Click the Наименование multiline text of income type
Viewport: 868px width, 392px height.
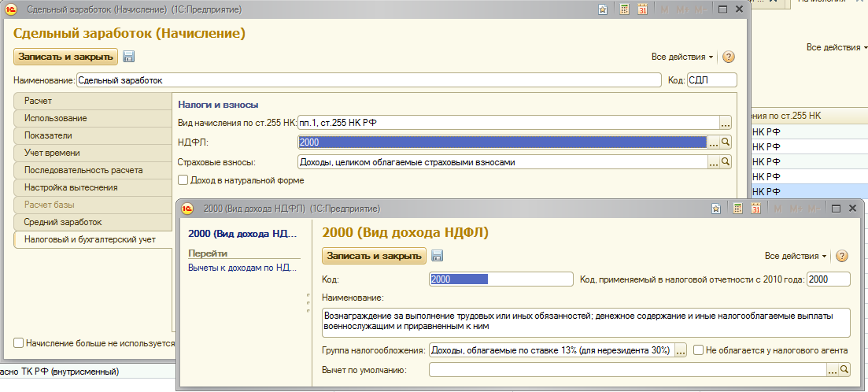click(585, 322)
